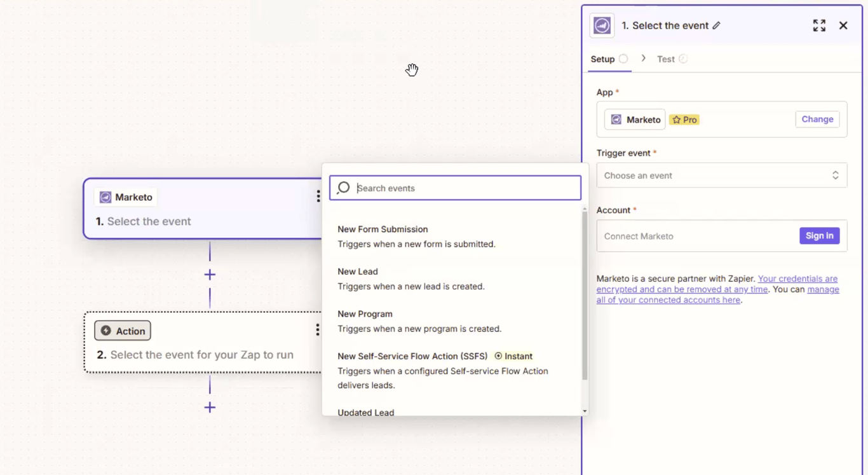
Task: Click the Sign in button
Action: (819, 236)
